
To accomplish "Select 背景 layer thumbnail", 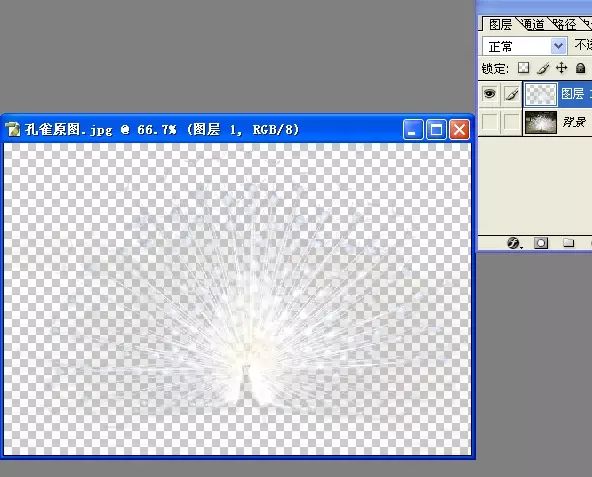I will (x=541, y=122).
